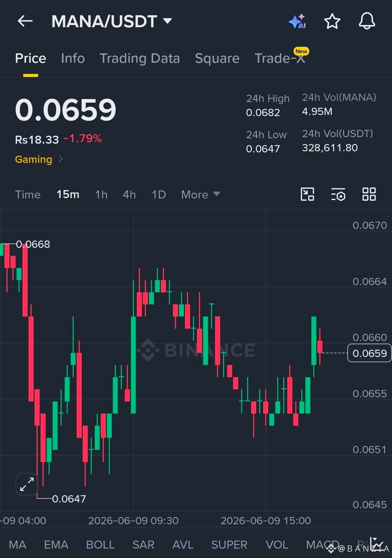Toggle the MA indicator
This screenshot has width=392, height=558.
pos(17,545)
